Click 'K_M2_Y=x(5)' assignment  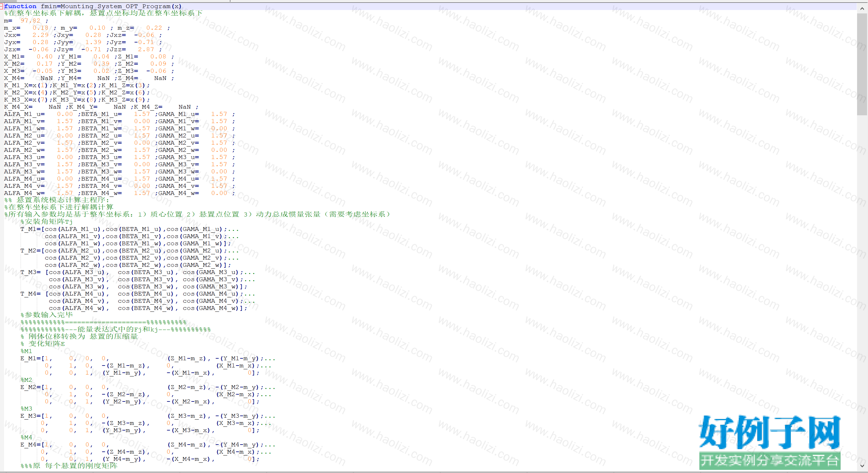coord(75,93)
